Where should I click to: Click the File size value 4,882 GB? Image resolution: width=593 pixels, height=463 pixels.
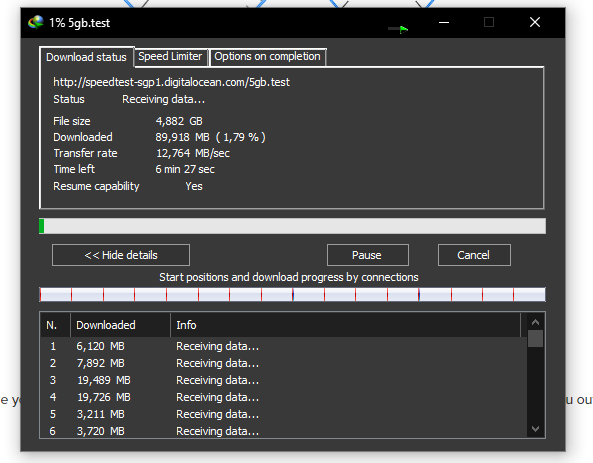point(179,121)
